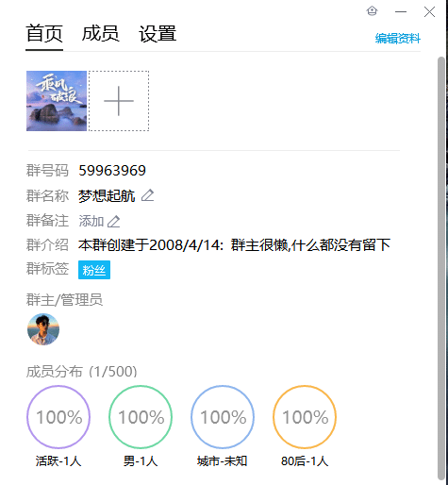The width and height of the screenshot is (448, 485).
Task: Click the vertical scrollbar on the right
Action: (441, 268)
